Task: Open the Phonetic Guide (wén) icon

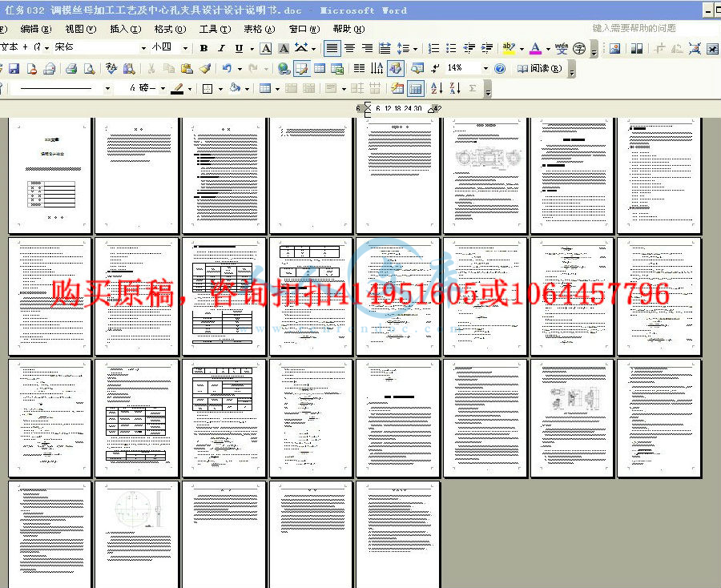Action: pyautogui.click(x=562, y=48)
